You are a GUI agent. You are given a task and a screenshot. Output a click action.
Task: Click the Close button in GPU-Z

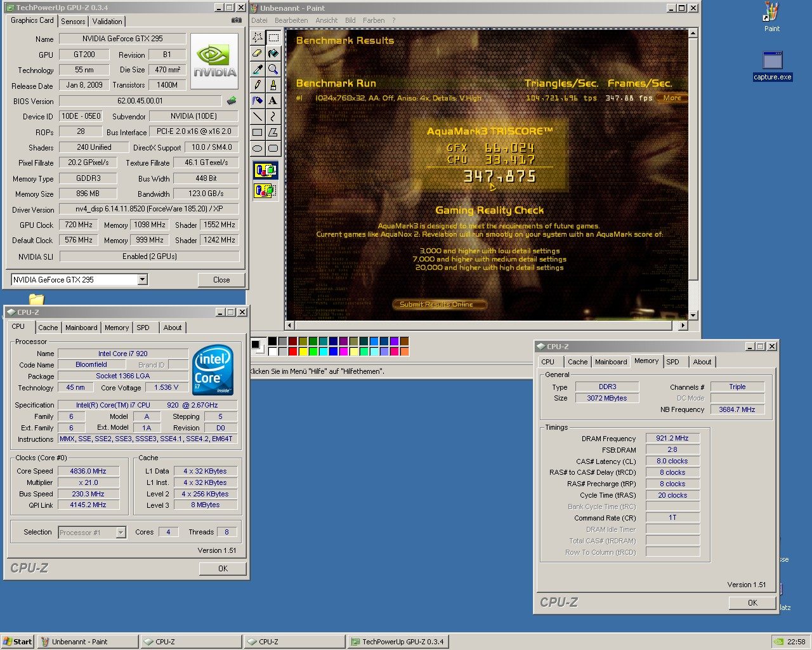[221, 279]
